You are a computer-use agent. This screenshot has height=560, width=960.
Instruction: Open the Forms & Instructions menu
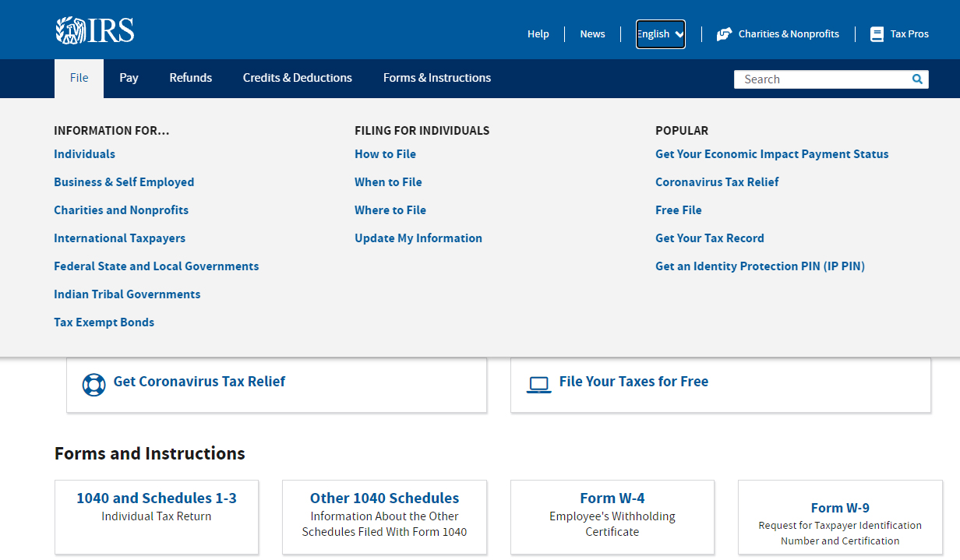click(437, 78)
